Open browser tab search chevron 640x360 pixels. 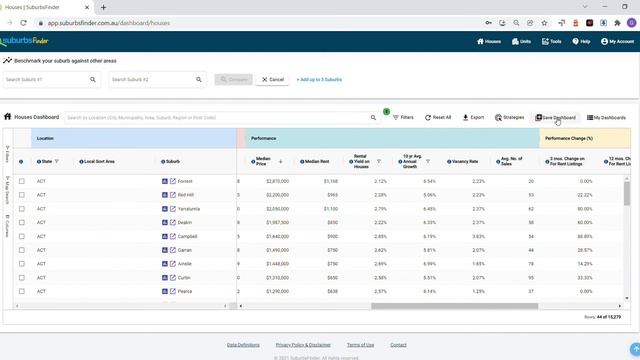(585, 7)
